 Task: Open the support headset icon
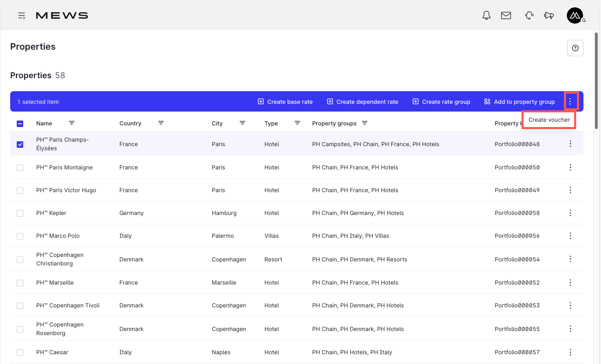(529, 15)
